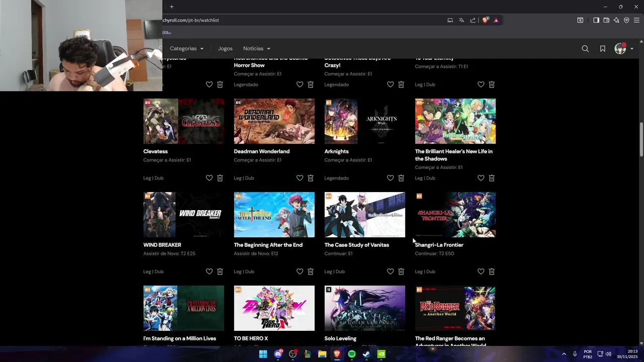Click the address bar URL

click(x=191, y=20)
